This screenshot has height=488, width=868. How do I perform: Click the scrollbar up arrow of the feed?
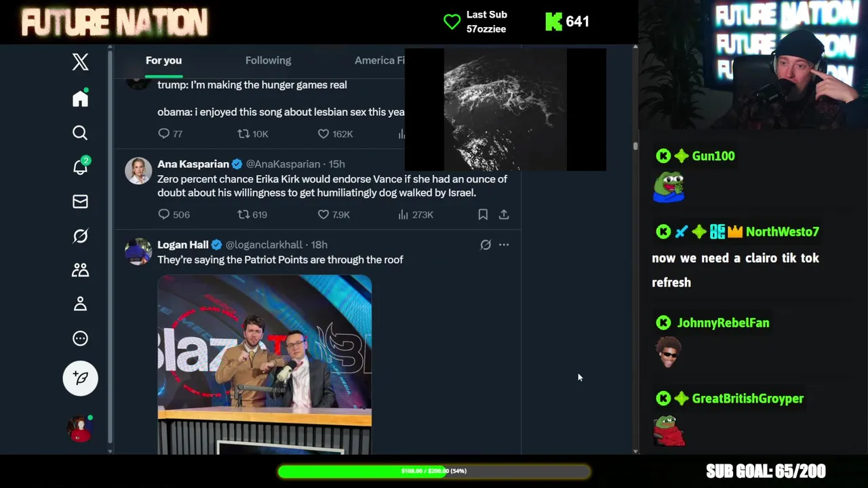635,47
